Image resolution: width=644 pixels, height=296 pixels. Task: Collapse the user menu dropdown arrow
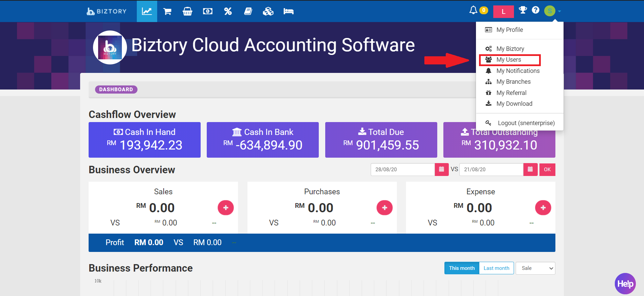click(559, 11)
